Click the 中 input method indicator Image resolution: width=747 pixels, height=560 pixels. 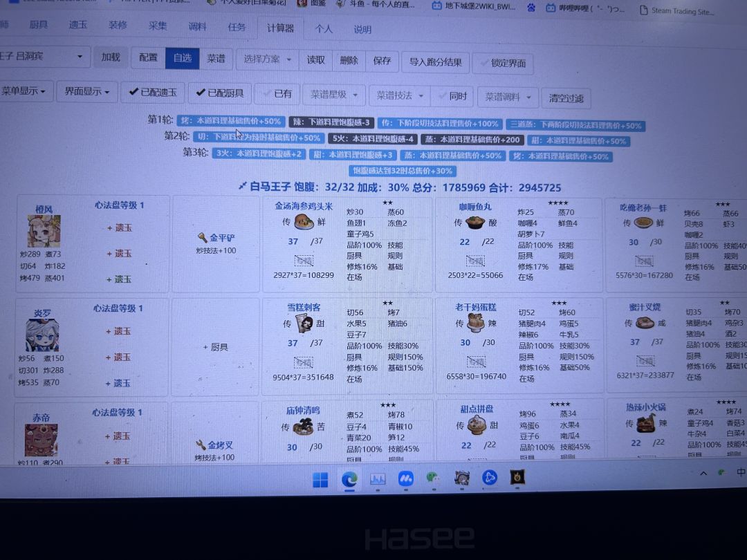[x=741, y=472]
